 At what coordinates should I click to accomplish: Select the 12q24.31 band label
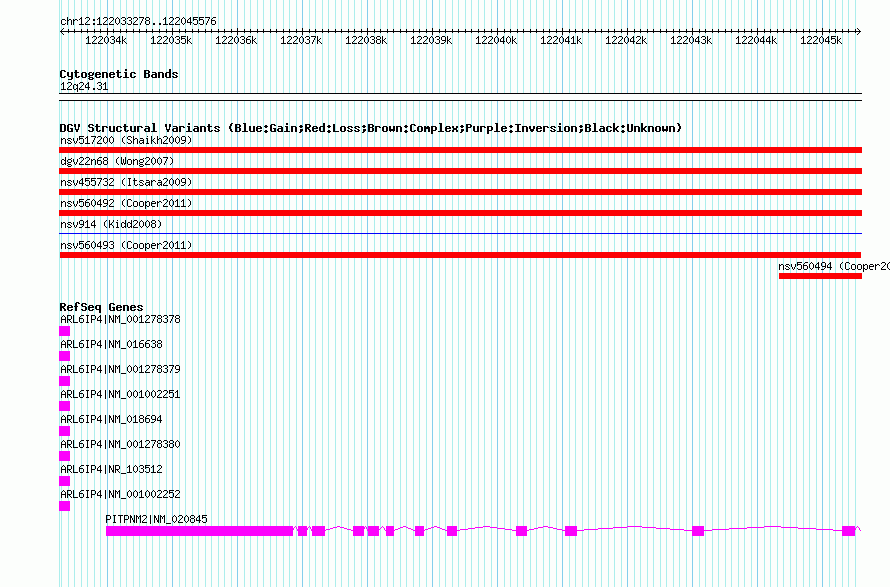pos(84,86)
